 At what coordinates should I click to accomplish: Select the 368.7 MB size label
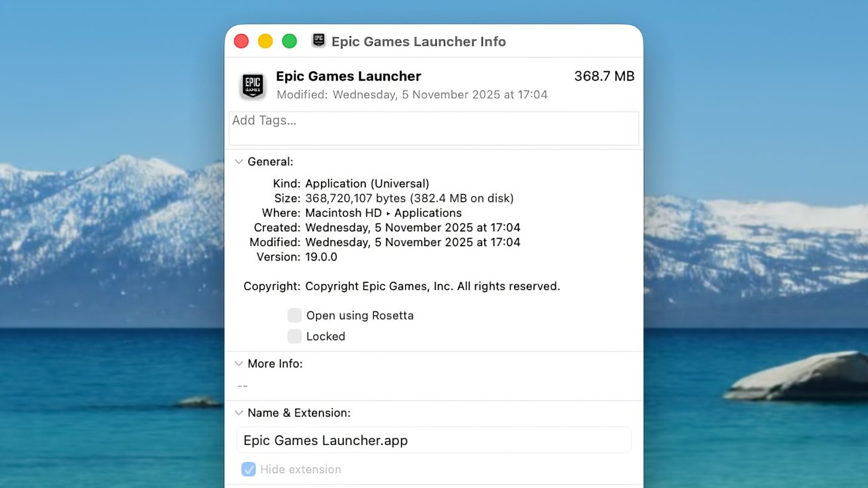point(603,76)
